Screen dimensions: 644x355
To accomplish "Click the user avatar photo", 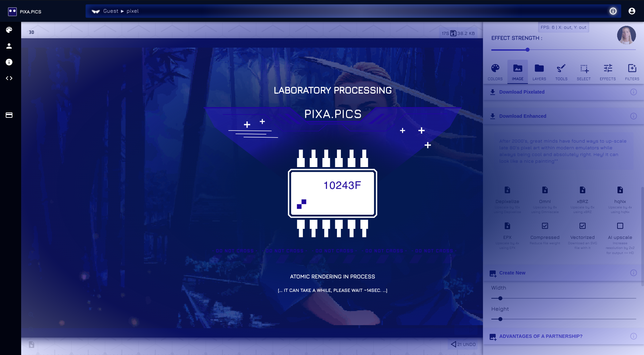I will [x=626, y=35].
